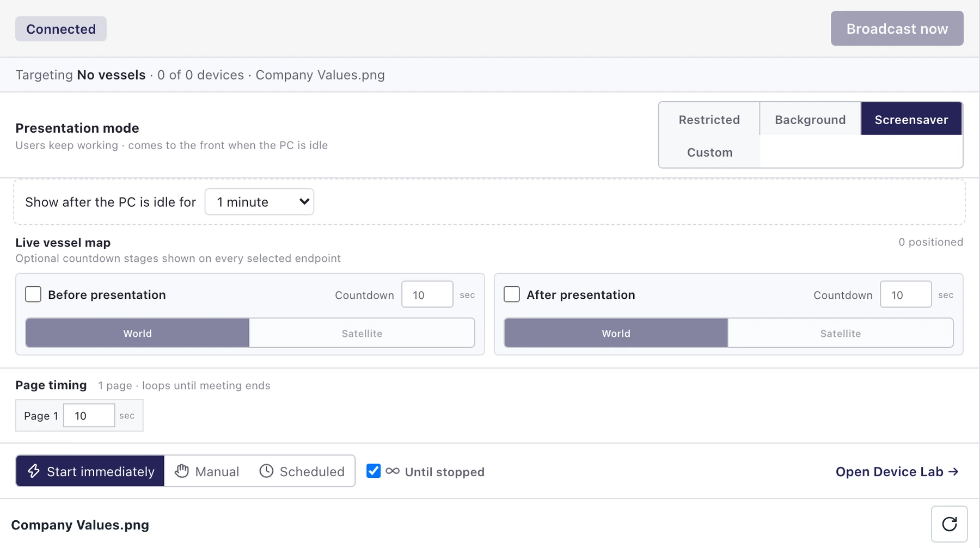Select World map under Before presentation
Screen dimensions: 980x548
click(x=138, y=333)
